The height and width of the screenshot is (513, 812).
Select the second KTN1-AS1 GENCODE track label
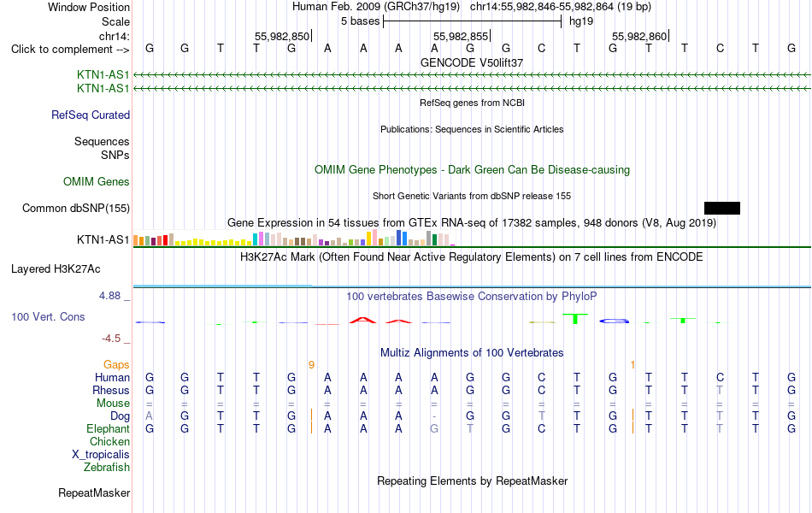click(x=103, y=89)
